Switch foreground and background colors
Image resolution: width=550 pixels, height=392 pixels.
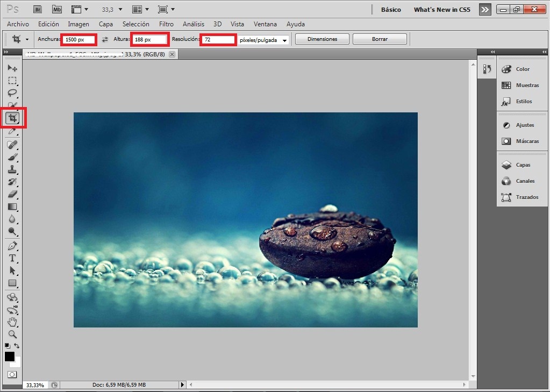[x=17, y=346]
